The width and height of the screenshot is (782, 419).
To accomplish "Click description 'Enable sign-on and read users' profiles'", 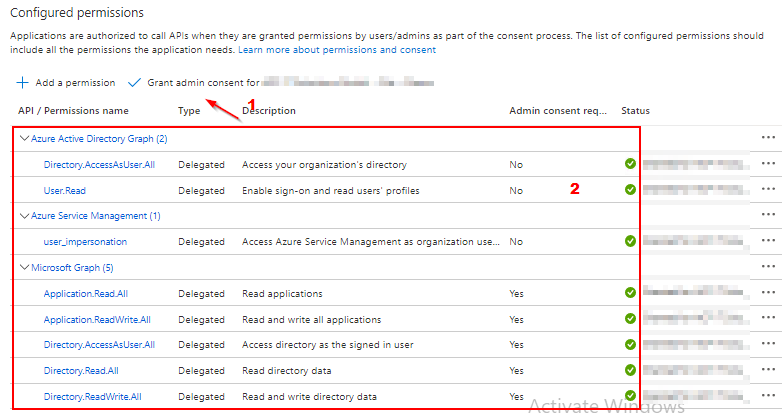I will coord(331,191).
